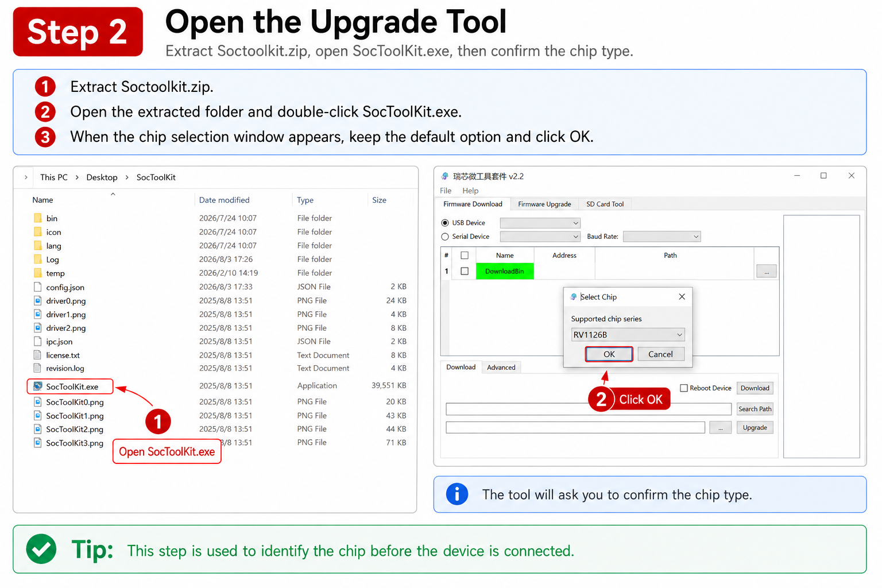Select the driver2.png file icon
Image resolution: width=882 pixels, height=588 pixels.
coord(38,328)
